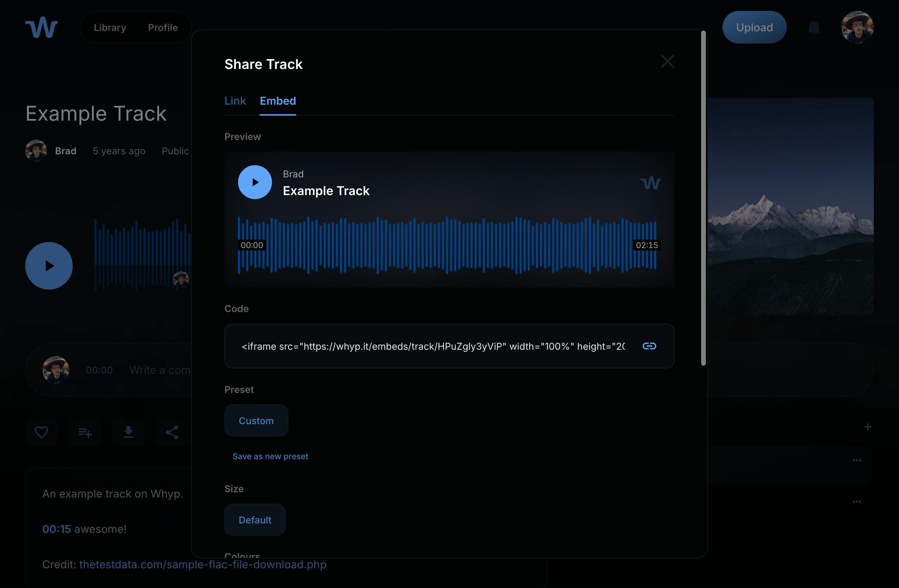
Task: Open the lower three-dots menu on right
Action: click(x=856, y=502)
